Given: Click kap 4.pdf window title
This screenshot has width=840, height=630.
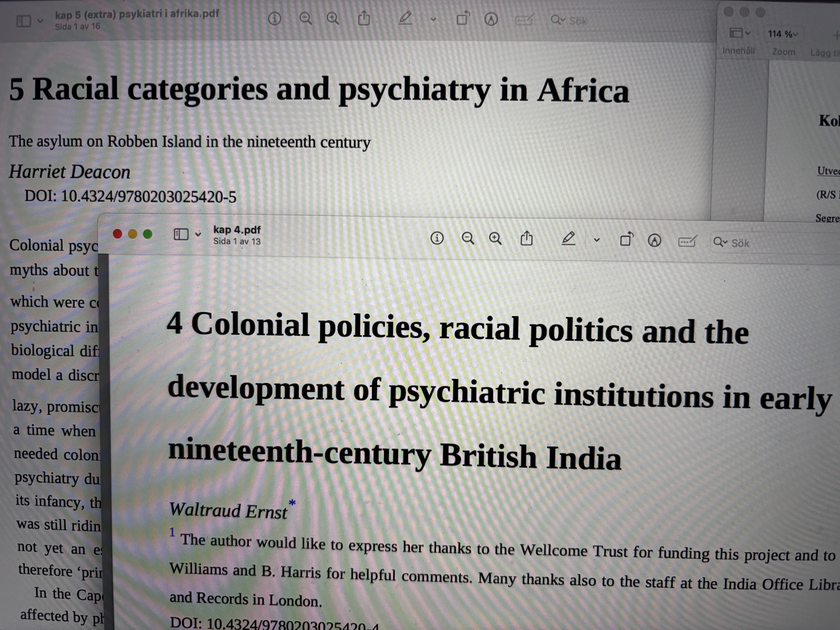Looking at the screenshot, I should (237, 230).
